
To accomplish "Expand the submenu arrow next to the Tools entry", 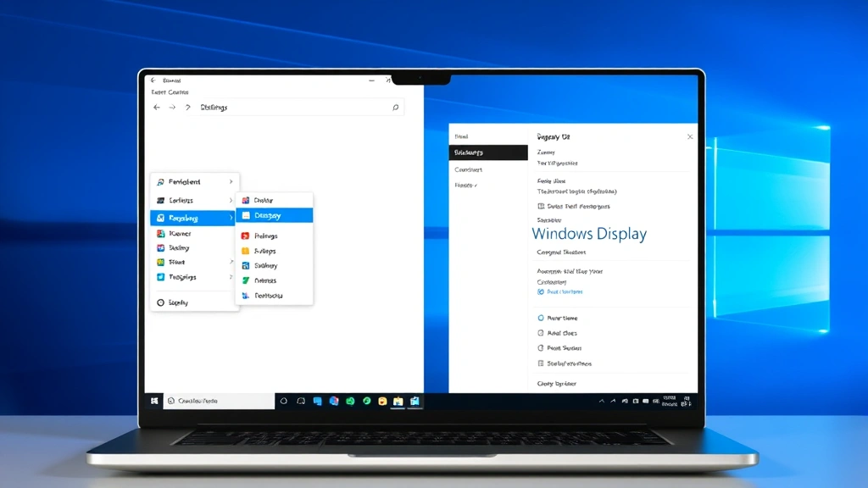I will [231, 262].
